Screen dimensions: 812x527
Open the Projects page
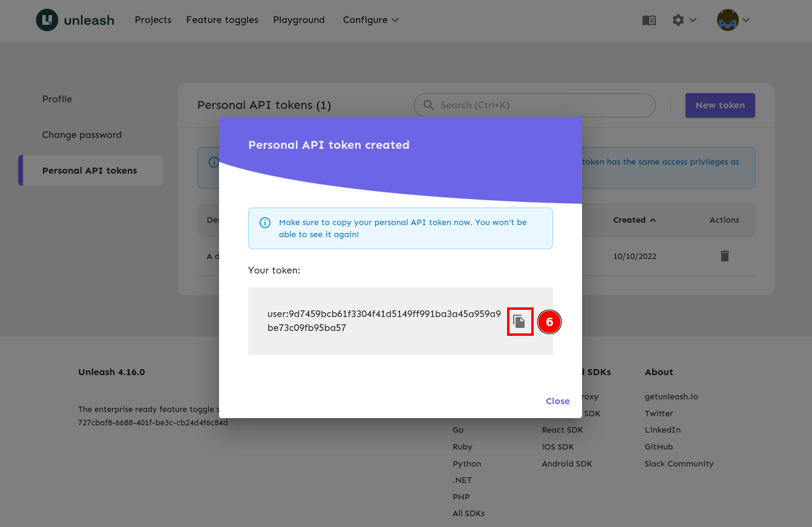(x=153, y=20)
